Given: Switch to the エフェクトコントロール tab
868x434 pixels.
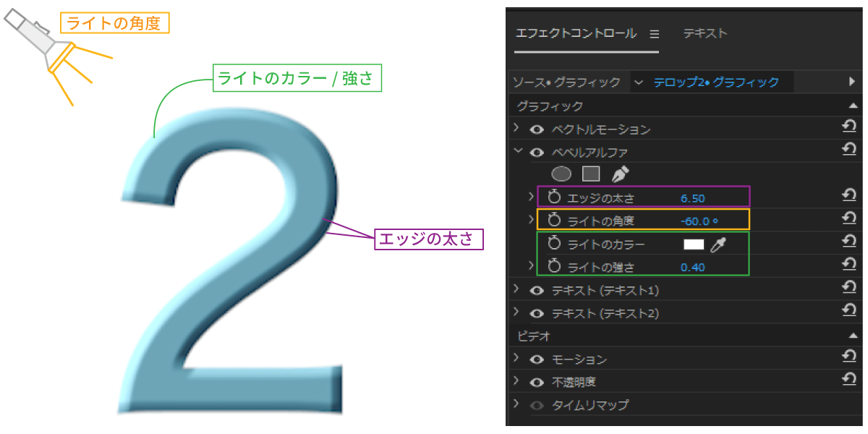Looking at the screenshot, I should point(576,33).
